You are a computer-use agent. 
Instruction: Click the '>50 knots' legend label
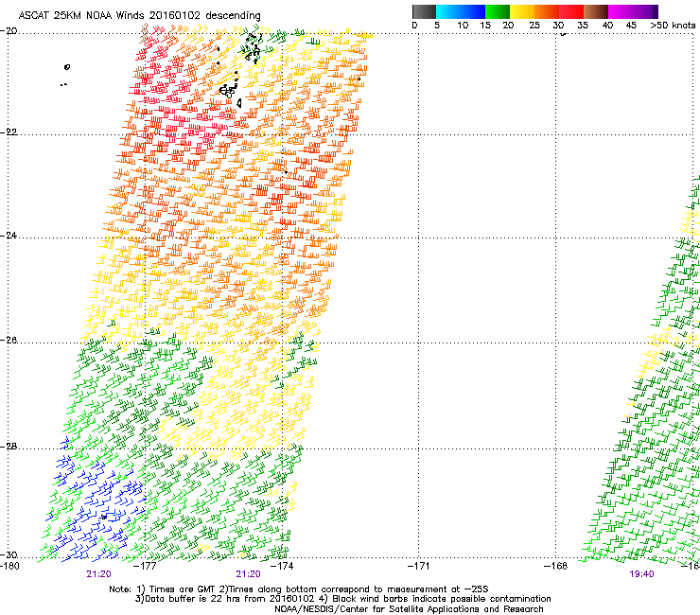[x=673, y=26]
